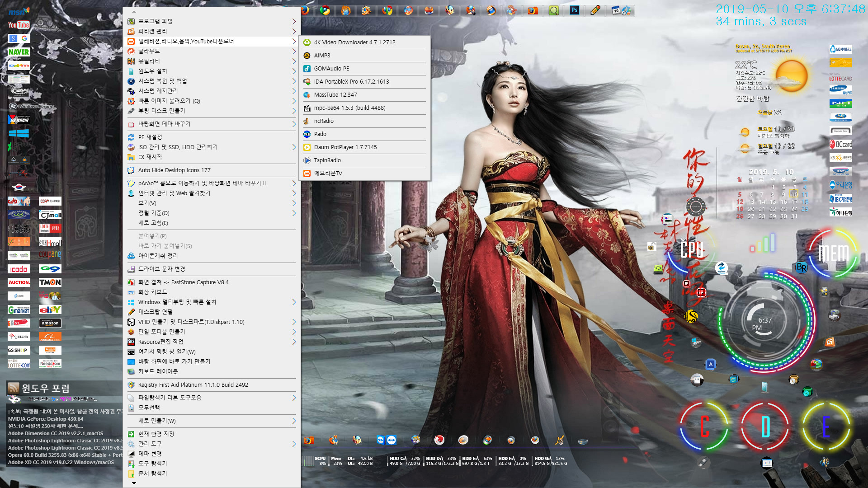Open the Windows Forum desktop shortcut
Screen dimensions: 868x488
coord(31,106)
